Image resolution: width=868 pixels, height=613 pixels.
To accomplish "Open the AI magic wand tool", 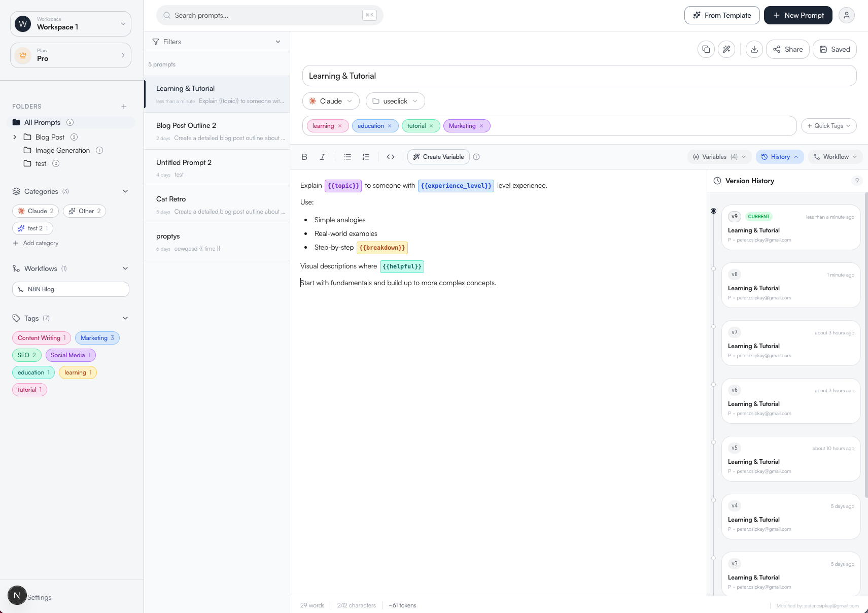I will click(726, 49).
